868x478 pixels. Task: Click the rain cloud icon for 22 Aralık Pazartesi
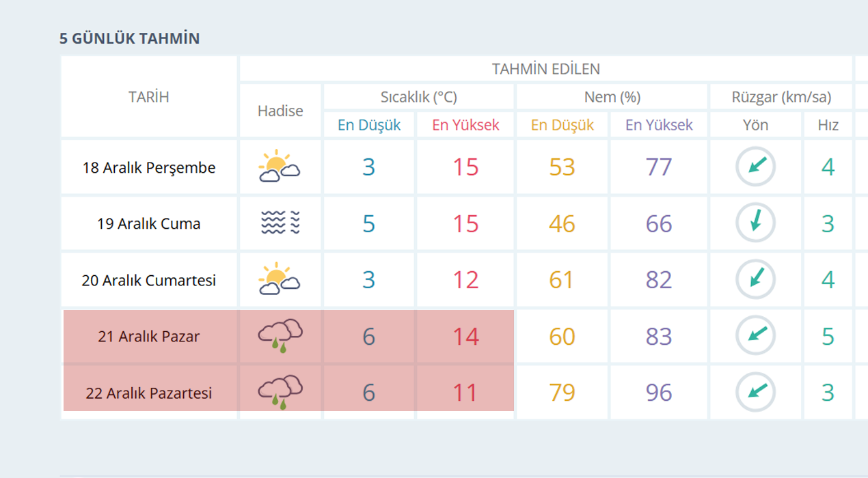click(280, 392)
